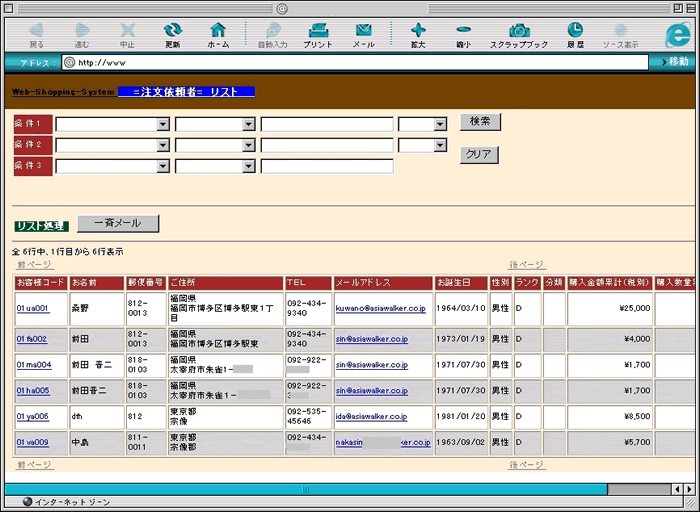Open the last small dropdown of 条件2
This screenshot has width=700, height=512.
pos(422,145)
